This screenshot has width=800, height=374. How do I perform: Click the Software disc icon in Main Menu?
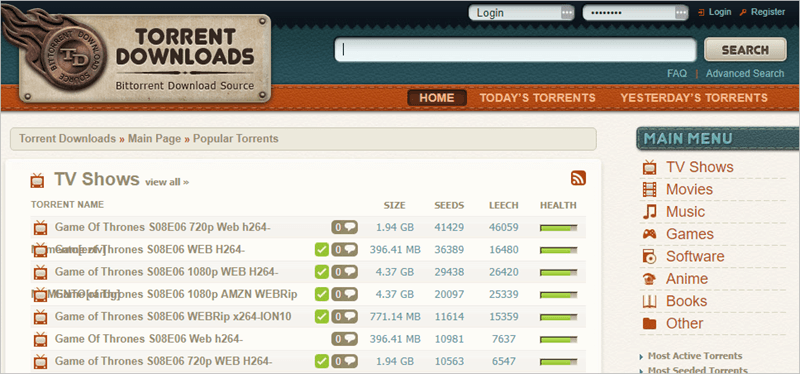pyautogui.click(x=649, y=257)
